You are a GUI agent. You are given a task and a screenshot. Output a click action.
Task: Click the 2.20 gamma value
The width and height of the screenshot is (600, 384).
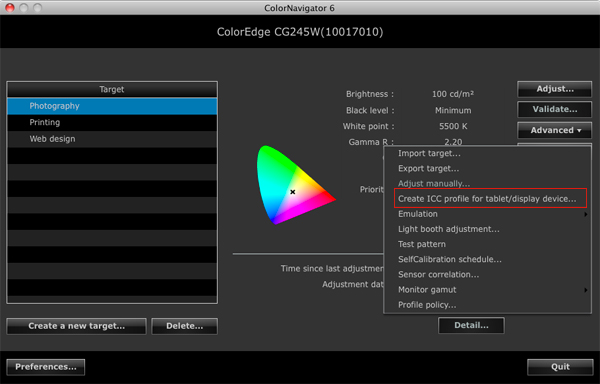point(453,142)
